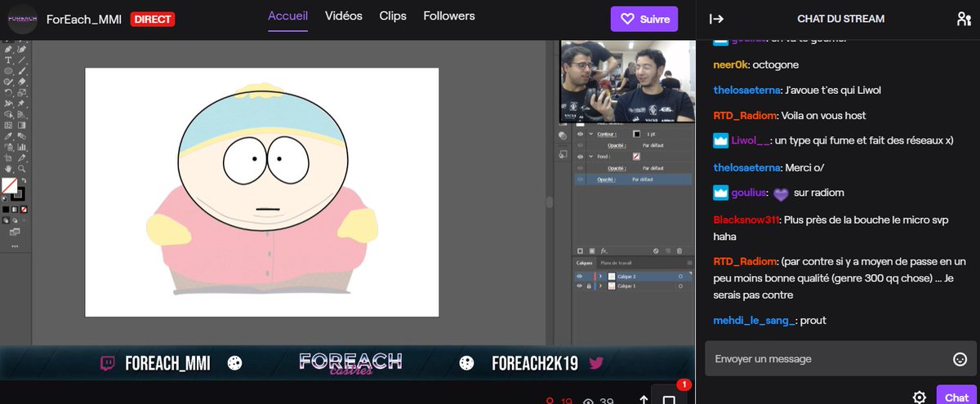Screen dimensions: 980x404
Task: Open the Fond fill color swatch
Action: tap(637, 157)
